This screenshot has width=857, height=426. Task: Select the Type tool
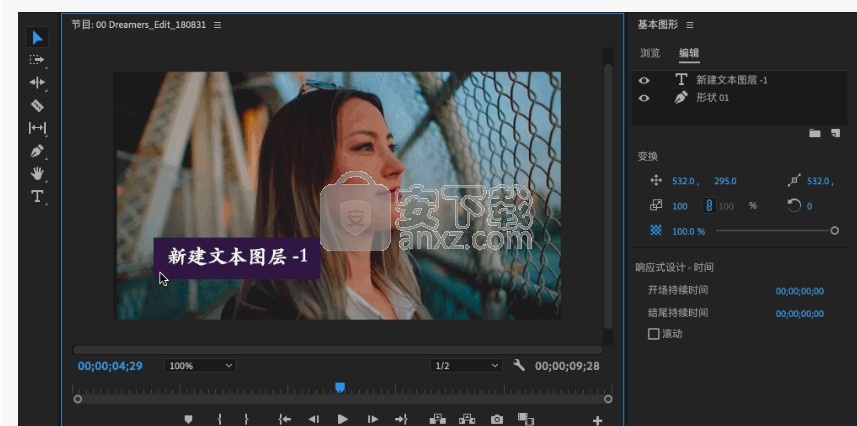click(x=37, y=197)
